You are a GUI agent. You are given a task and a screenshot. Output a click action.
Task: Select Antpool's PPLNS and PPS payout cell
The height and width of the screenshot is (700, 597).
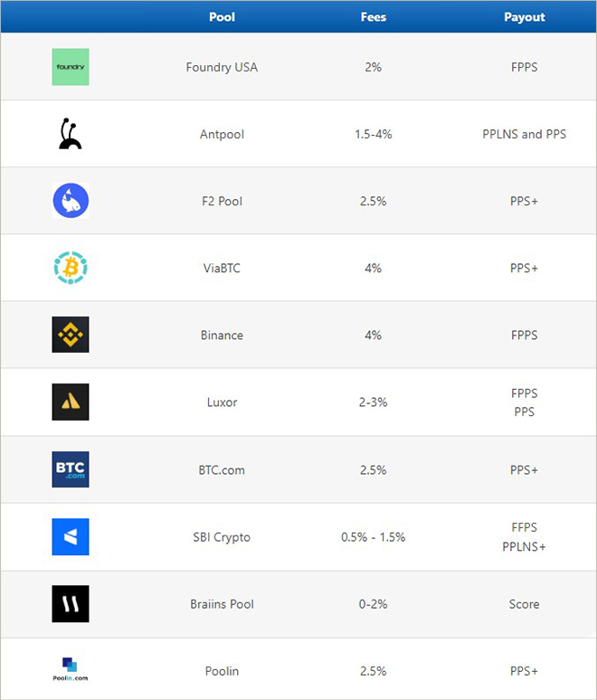[525, 134]
